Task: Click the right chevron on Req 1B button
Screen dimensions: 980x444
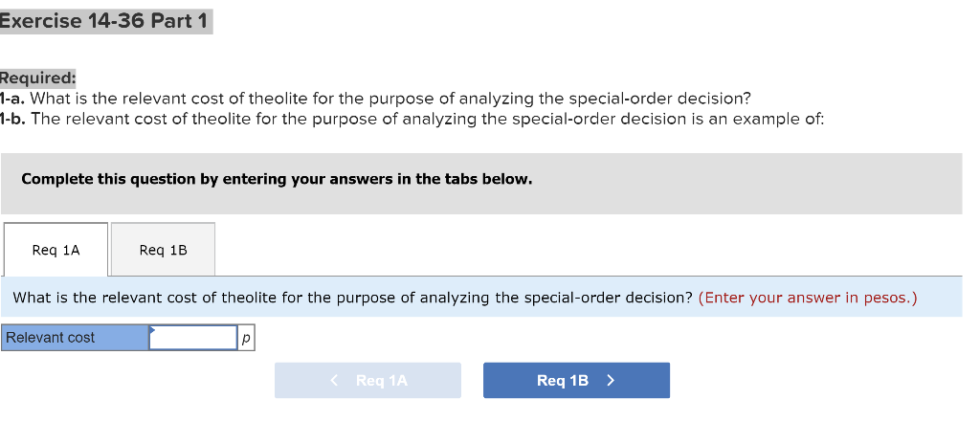Action: pos(611,381)
